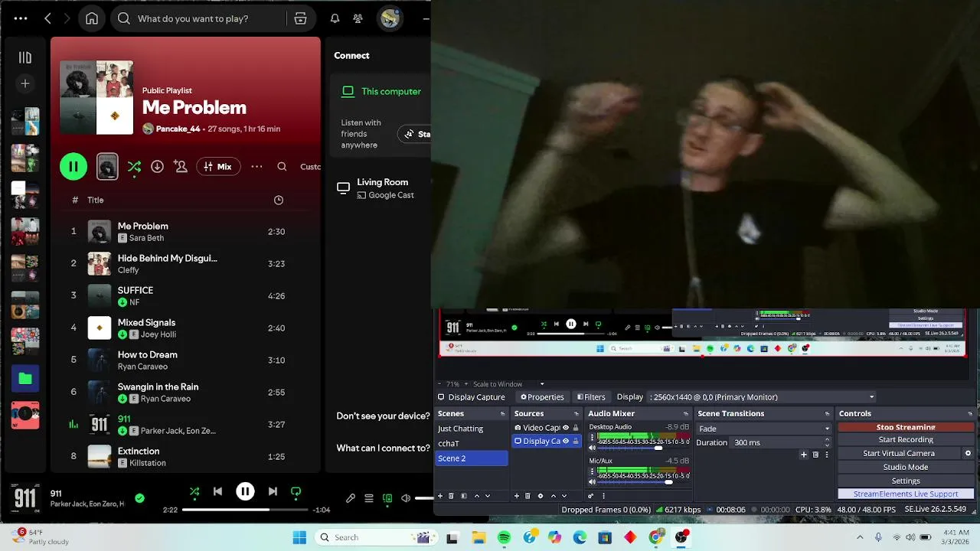The width and height of the screenshot is (980, 551).
Task: Lock the Display Capture source
Action: pos(576,441)
